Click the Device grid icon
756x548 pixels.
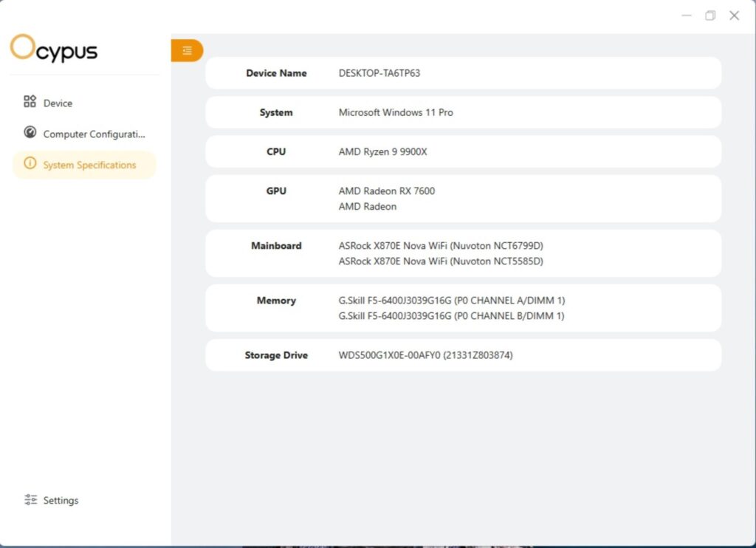click(30, 101)
